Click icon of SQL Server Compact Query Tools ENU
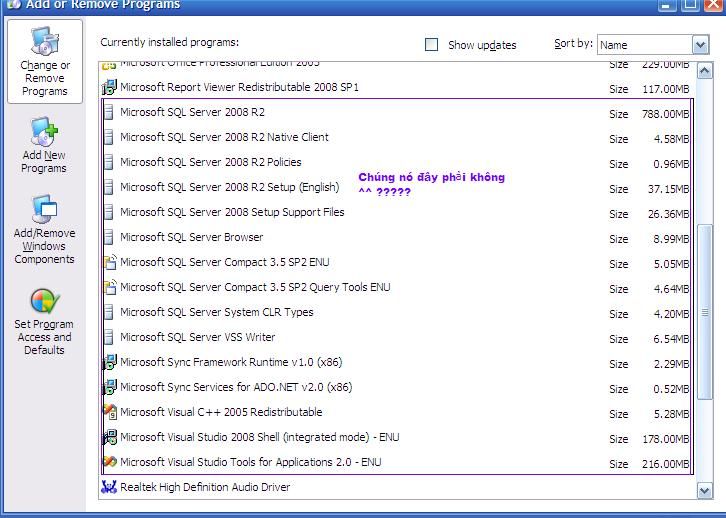The image size is (726, 518). pyautogui.click(x=110, y=287)
